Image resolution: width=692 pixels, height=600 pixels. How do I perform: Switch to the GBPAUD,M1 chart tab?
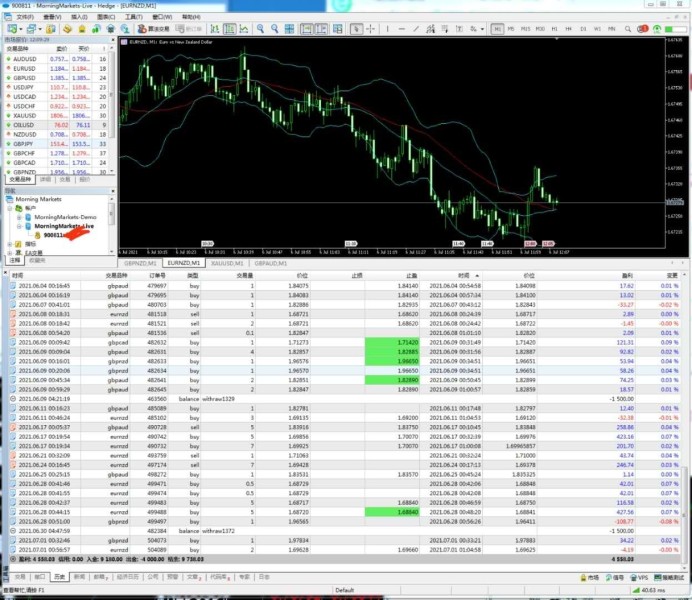(271, 263)
